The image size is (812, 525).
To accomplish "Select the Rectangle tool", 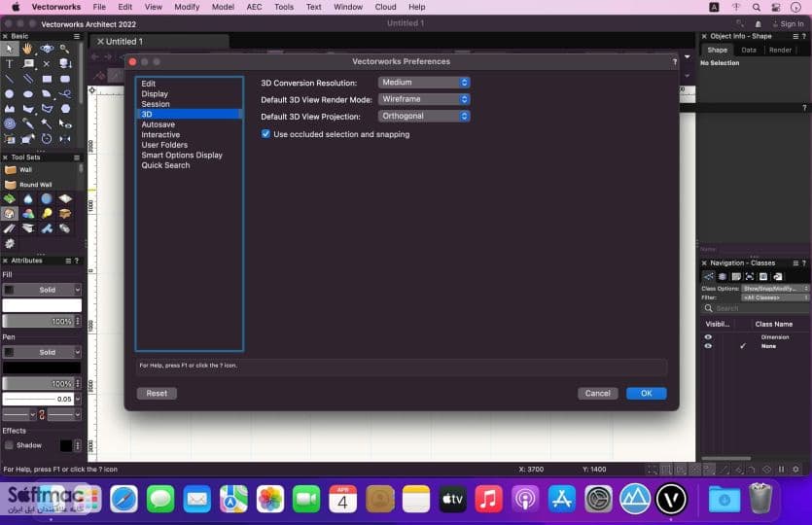I will click(x=47, y=79).
